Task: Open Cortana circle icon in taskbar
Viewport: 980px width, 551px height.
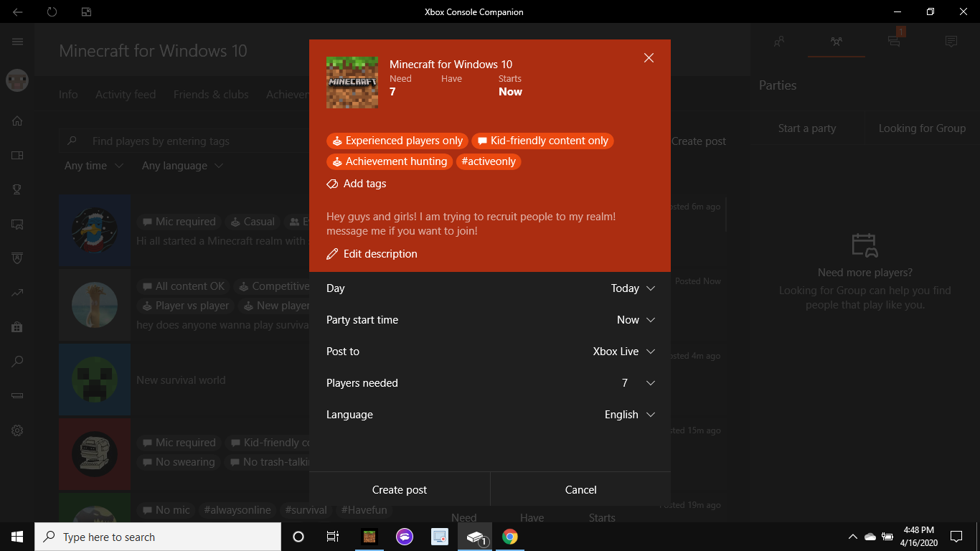Action: [x=298, y=537]
